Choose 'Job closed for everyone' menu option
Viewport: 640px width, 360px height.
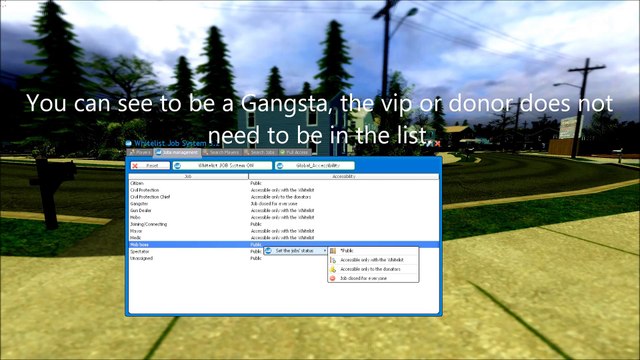(373, 278)
